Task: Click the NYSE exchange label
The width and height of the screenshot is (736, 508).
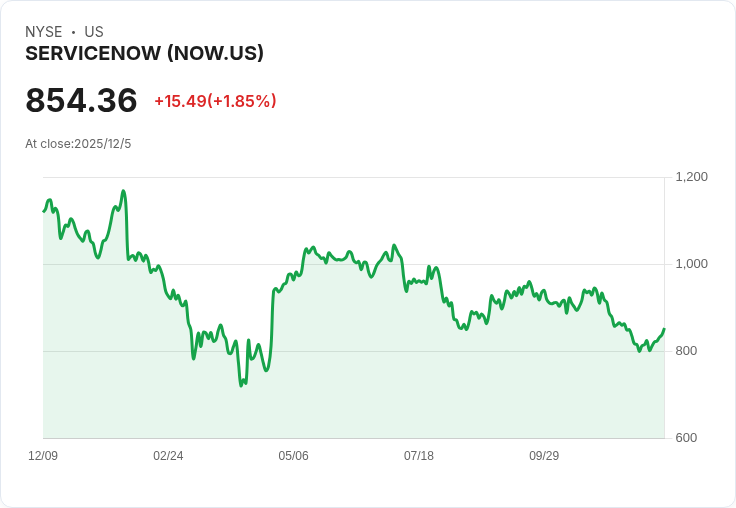Action: [x=44, y=32]
